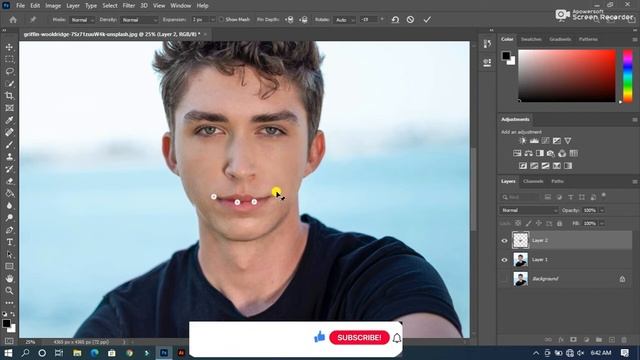Open the Color panel options menu
Image resolution: width=640 pixels, height=360 pixels.
635,40
